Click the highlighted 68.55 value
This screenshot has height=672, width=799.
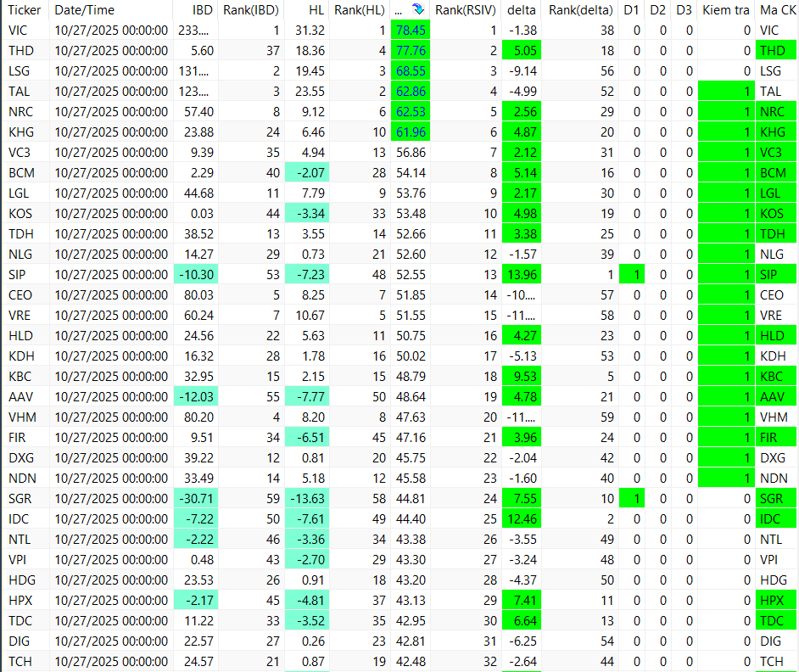(x=411, y=71)
